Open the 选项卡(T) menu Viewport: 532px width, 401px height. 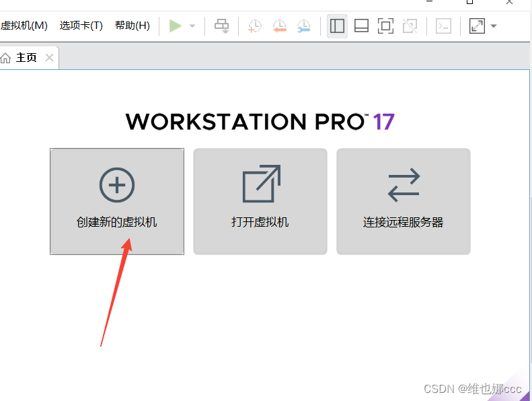point(81,26)
